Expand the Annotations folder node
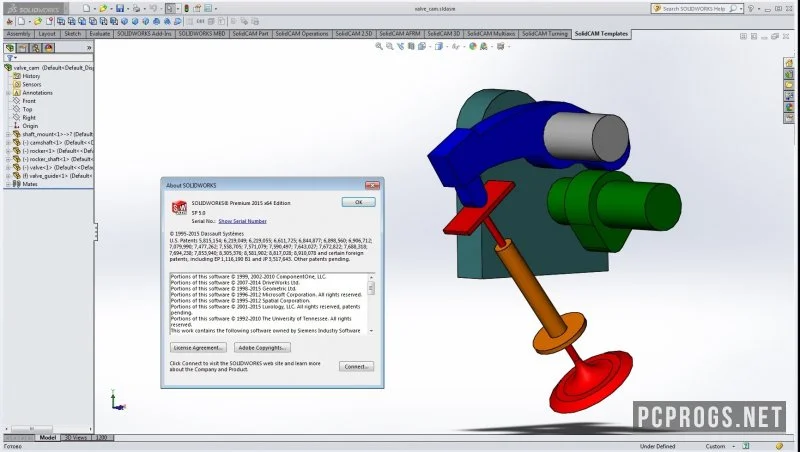The image size is (800, 452). coord(8,93)
